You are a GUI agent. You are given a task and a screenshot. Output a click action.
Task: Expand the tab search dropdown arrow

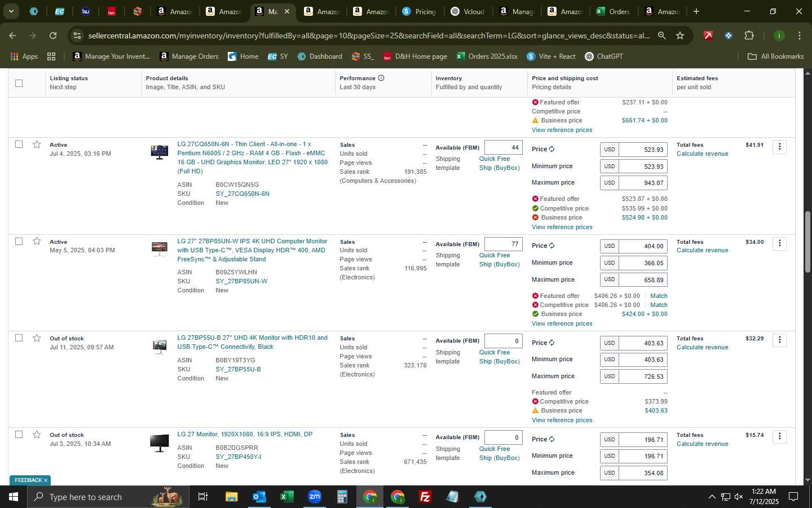point(11,11)
